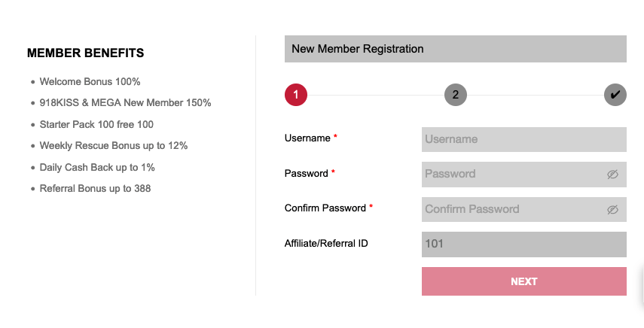Choose the Weekly Rescue Bonus benefit item
This screenshot has width=644, height=328.
[114, 146]
